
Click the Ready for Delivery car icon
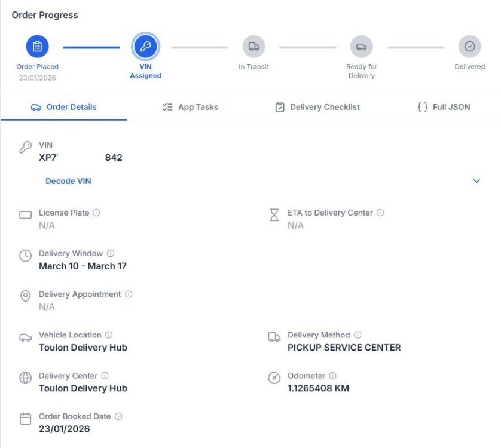(361, 47)
